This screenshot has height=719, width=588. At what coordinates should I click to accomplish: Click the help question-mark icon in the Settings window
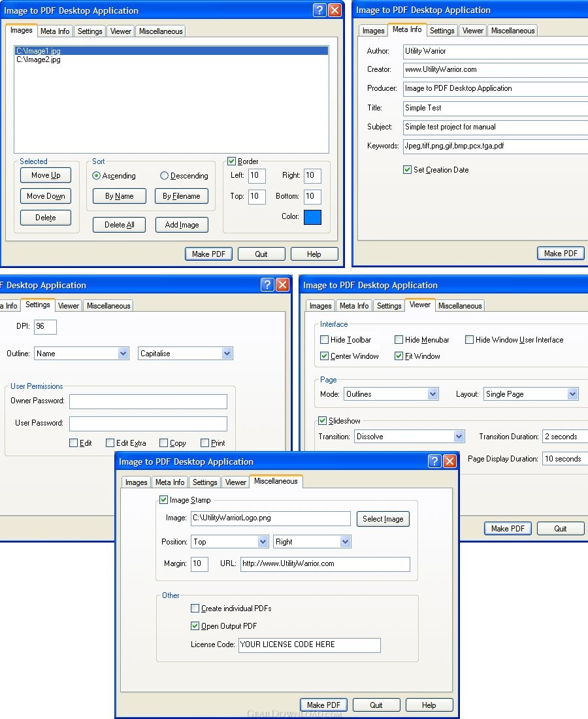[267, 285]
